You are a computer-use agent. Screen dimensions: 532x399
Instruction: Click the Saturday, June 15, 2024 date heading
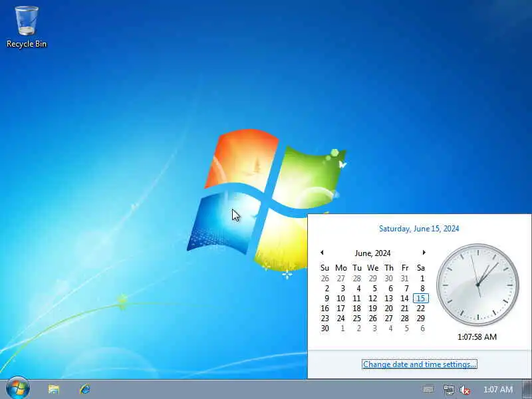419,229
